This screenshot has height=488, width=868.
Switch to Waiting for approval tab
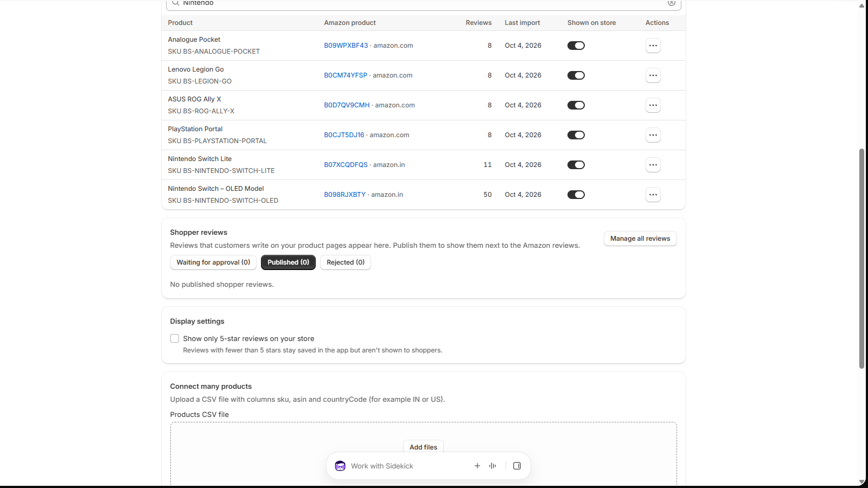(x=213, y=262)
